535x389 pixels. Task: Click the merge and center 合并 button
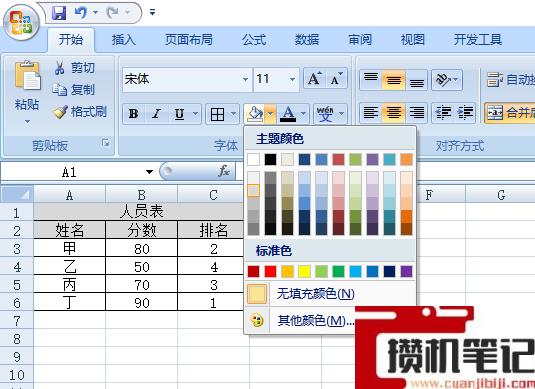coord(510,112)
